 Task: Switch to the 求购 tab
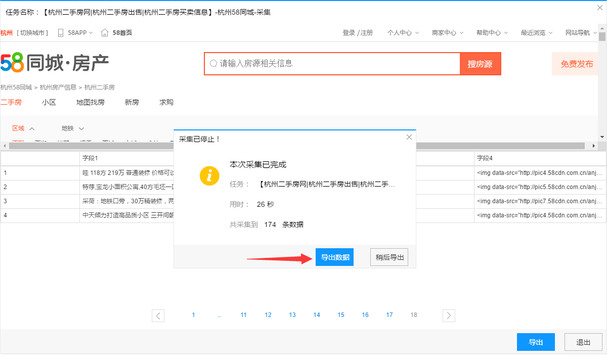tap(166, 102)
